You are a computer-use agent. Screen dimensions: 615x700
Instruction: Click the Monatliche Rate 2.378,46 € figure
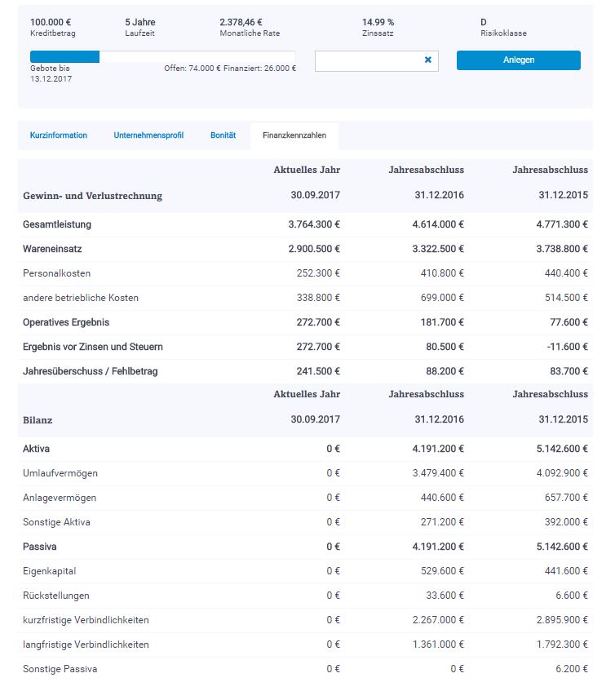tap(248, 22)
